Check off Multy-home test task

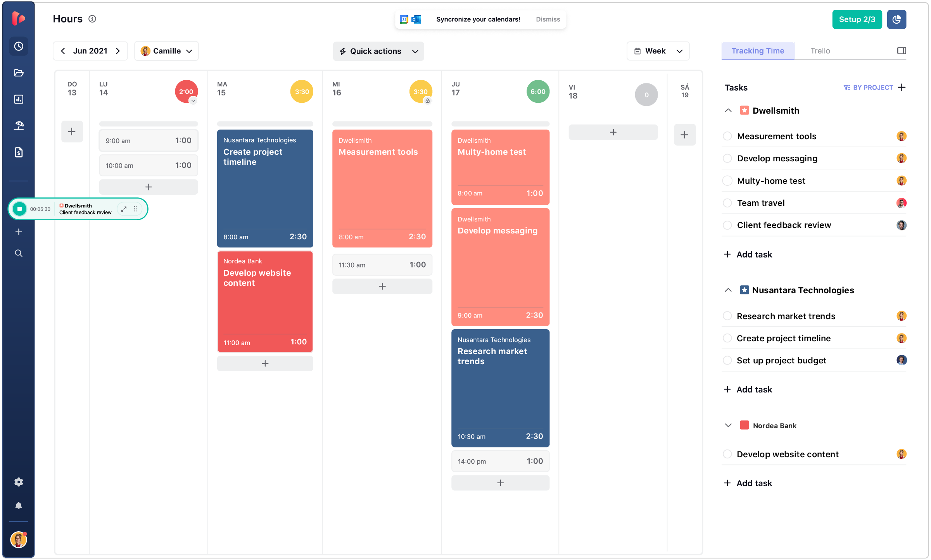(727, 181)
